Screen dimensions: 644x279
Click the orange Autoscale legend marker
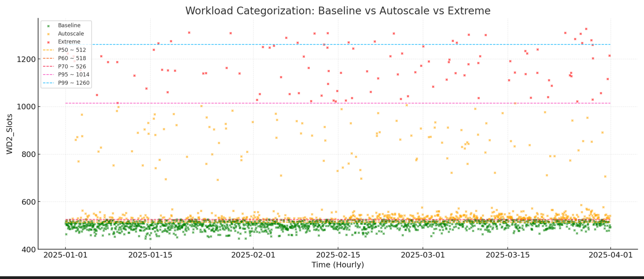(49, 34)
